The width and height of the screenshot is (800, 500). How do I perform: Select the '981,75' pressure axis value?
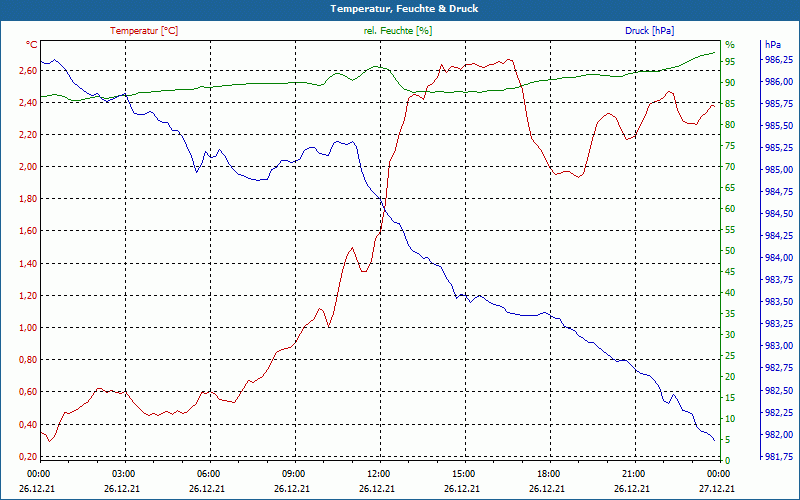click(x=780, y=456)
